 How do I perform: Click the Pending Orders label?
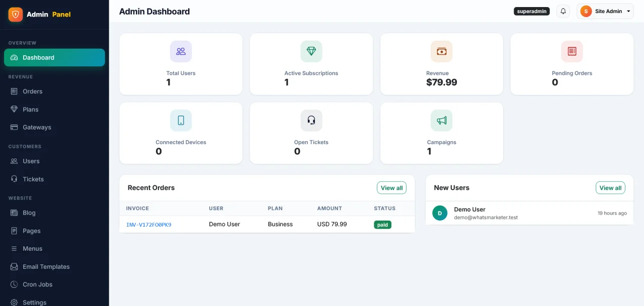point(572,73)
